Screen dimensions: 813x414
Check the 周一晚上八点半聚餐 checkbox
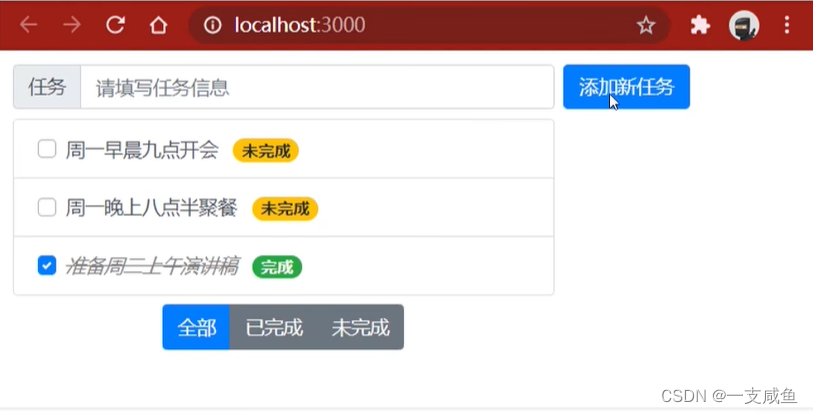47,208
